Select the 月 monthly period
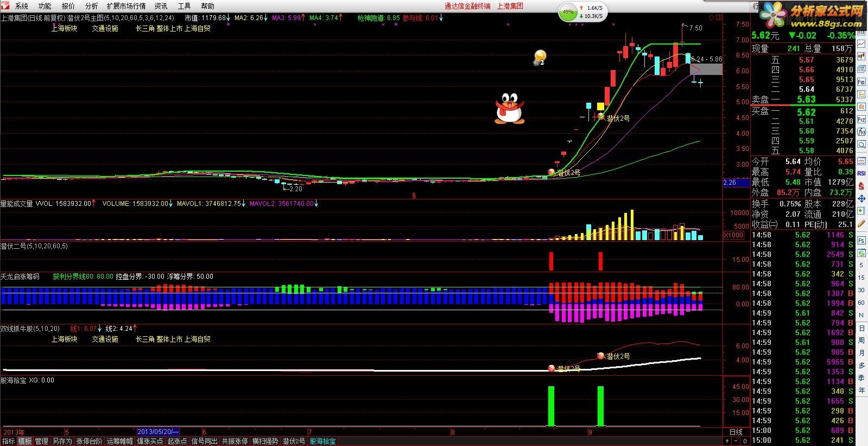This screenshot has width=868, height=446. (861, 353)
